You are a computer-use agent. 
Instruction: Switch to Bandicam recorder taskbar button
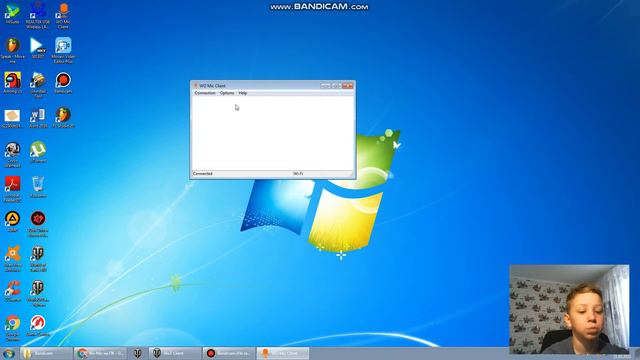tap(229, 353)
